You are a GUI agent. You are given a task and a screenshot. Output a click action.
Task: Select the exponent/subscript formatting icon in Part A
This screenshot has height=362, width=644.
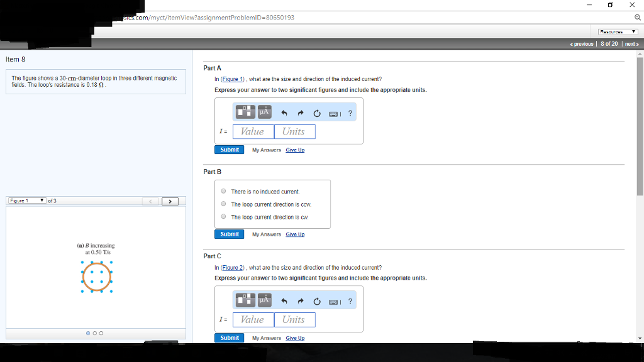(245, 111)
